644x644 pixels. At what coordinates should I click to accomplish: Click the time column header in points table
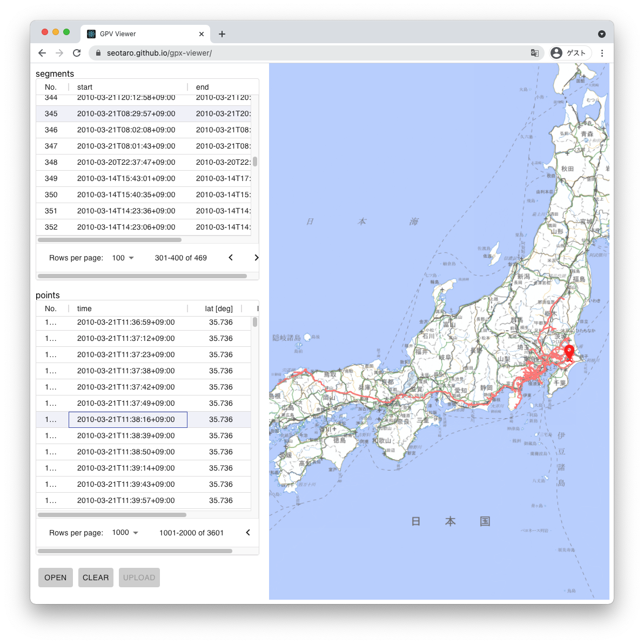coord(84,308)
